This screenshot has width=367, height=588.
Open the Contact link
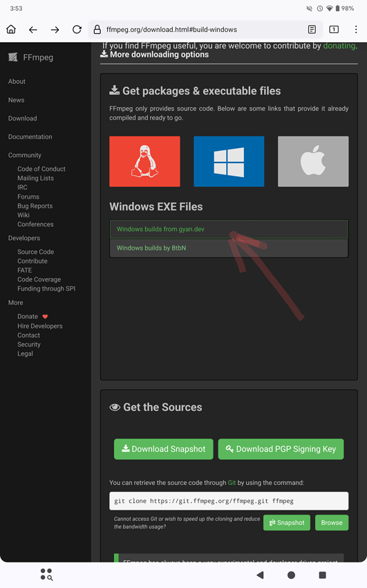pyautogui.click(x=28, y=336)
